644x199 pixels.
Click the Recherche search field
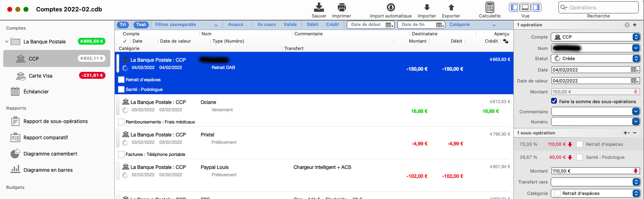pos(598,7)
